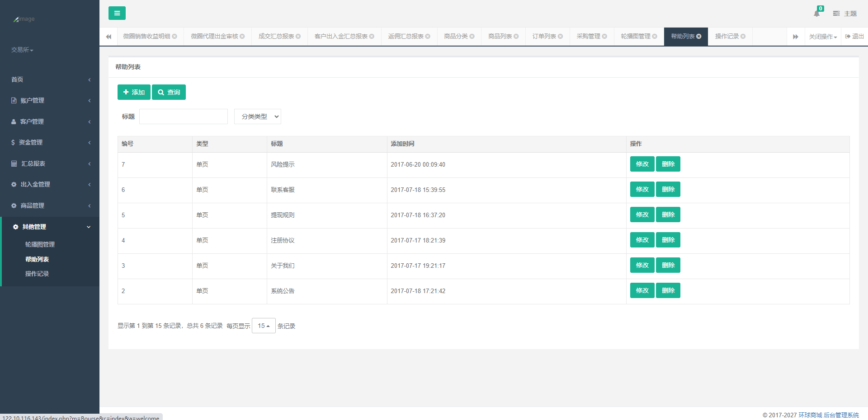Close the 帮助列表 tab via its x icon
Screen dimensions: 868x420
(x=699, y=37)
